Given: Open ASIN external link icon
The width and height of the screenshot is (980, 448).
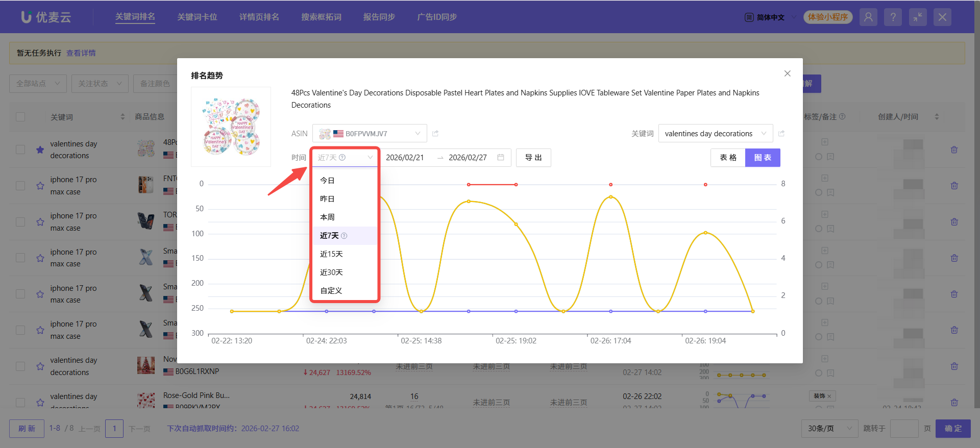Looking at the screenshot, I should click(435, 134).
